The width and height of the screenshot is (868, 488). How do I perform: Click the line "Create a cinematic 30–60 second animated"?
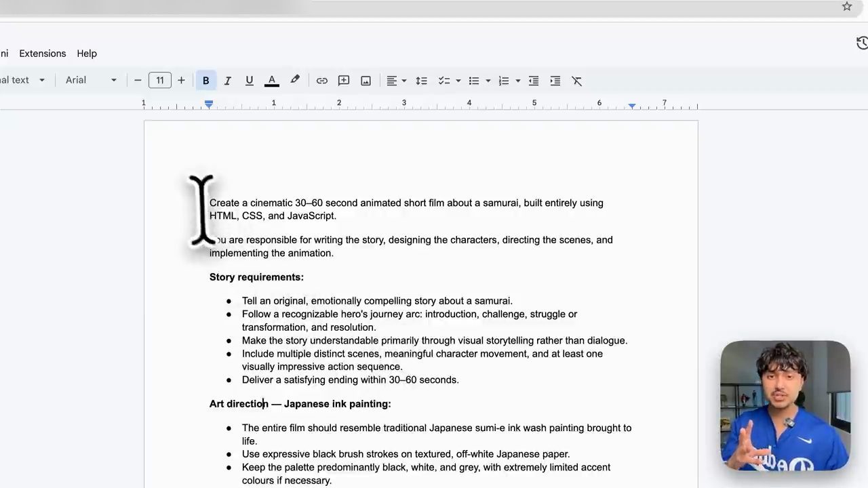pyautogui.click(x=406, y=203)
